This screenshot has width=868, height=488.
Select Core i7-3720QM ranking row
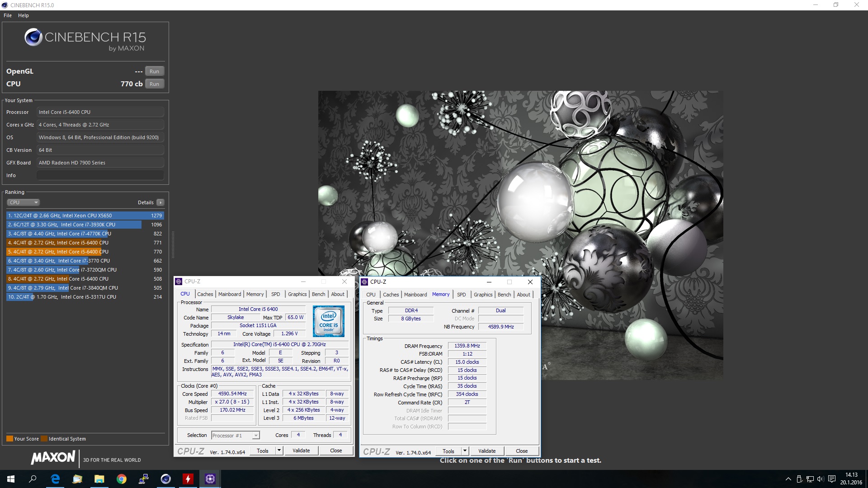coord(85,270)
